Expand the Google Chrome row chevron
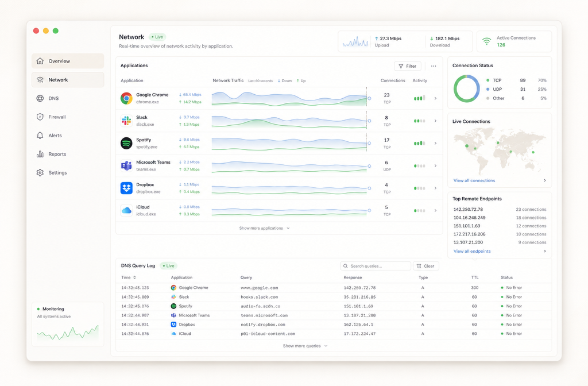This screenshot has width=588, height=386. 435,98
